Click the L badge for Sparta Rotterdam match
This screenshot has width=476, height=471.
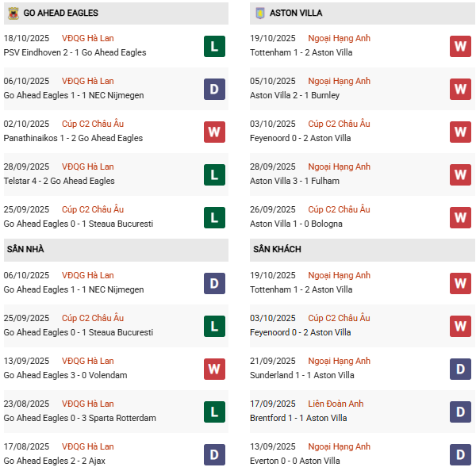tap(213, 412)
